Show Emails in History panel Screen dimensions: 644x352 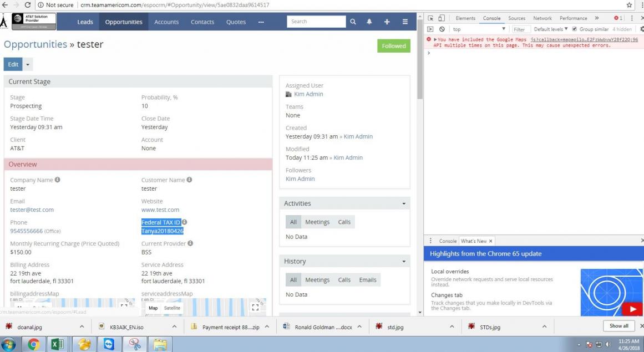pyautogui.click(x=368, y=280)
